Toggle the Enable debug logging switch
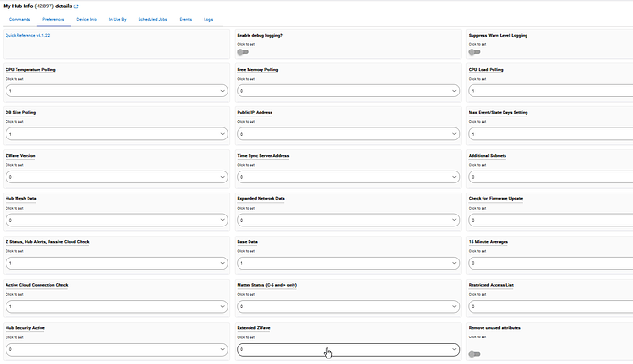633x364 pixels. click(242, 52)
